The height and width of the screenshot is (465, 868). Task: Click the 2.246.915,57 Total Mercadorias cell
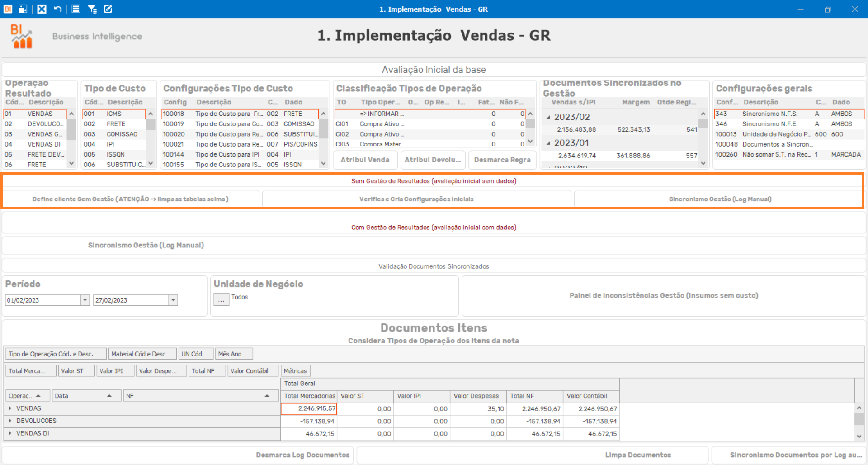click(x=309, y=409)
